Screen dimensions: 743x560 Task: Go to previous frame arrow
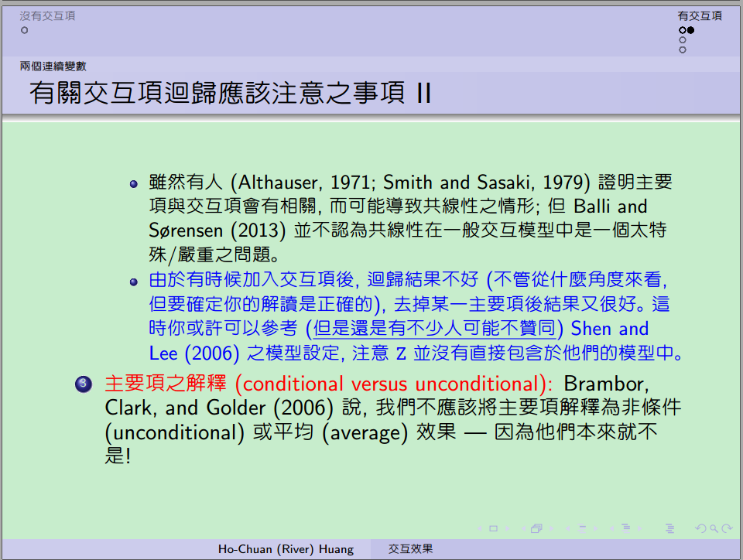(x=524, y=528)
